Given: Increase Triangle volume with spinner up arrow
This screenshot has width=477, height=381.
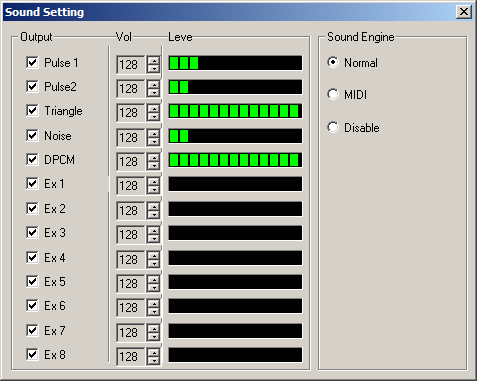Looking at the screenshot, I should [x=154, y=108].
